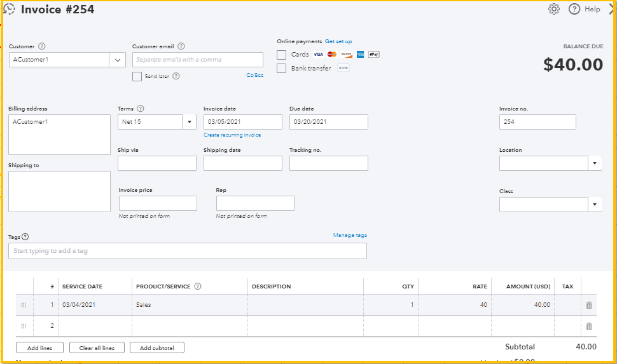This screenshot has height=364, width=617.
Task: Click the Billing address text box
Action: tap(59, 135)
